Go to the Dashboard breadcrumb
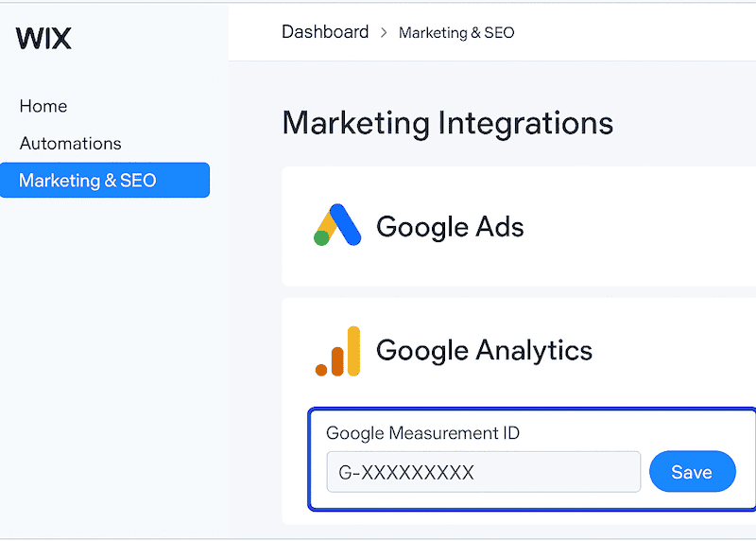 tap(325, 32)
